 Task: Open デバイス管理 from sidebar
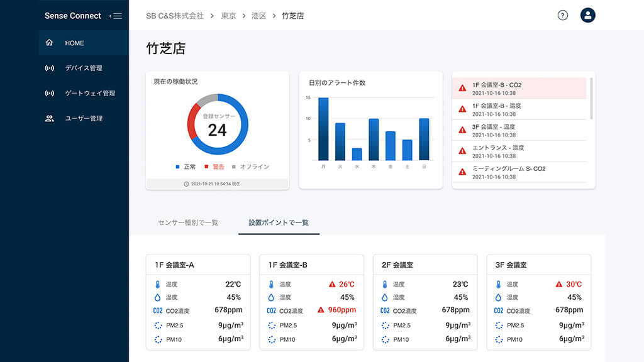83,68
